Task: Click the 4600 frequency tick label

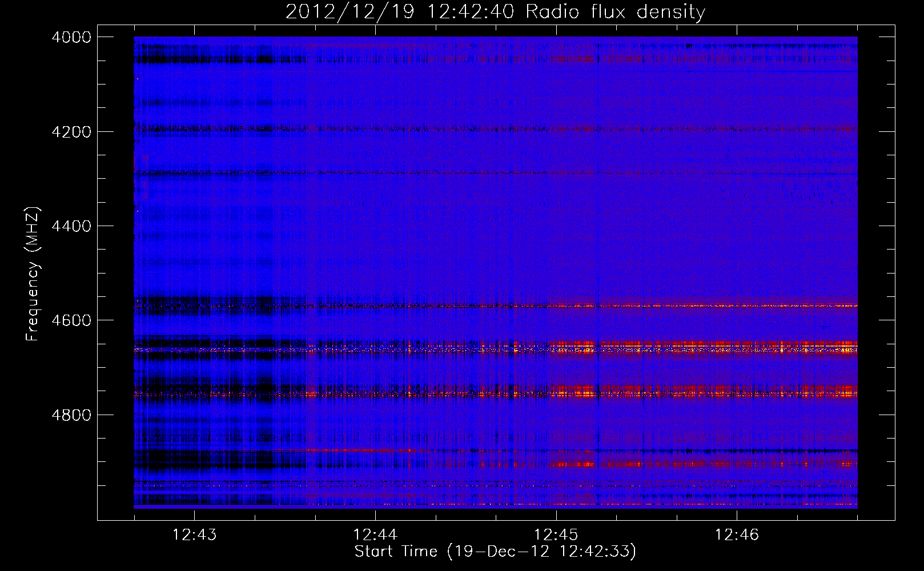Action: 71,320
